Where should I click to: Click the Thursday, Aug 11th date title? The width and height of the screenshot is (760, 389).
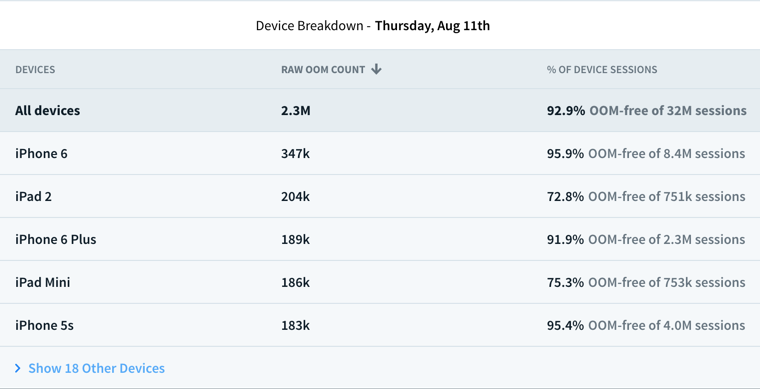point(432,25)
